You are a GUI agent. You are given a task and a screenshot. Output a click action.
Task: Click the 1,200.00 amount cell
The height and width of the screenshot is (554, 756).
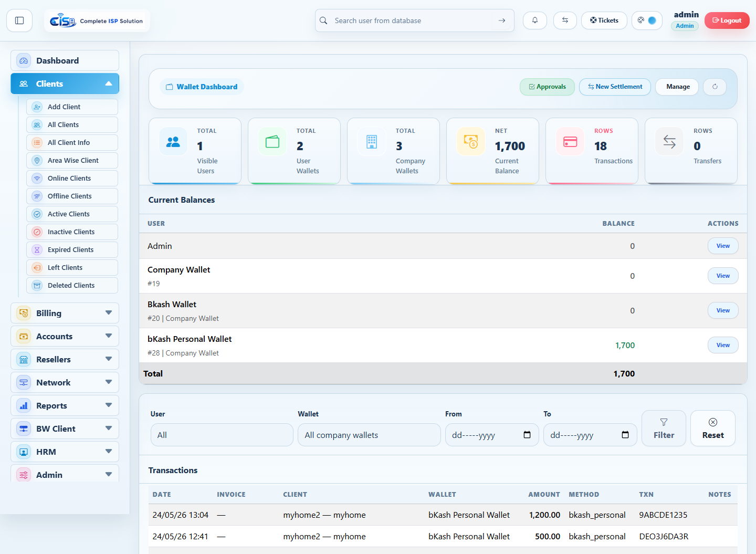(544, 515)
